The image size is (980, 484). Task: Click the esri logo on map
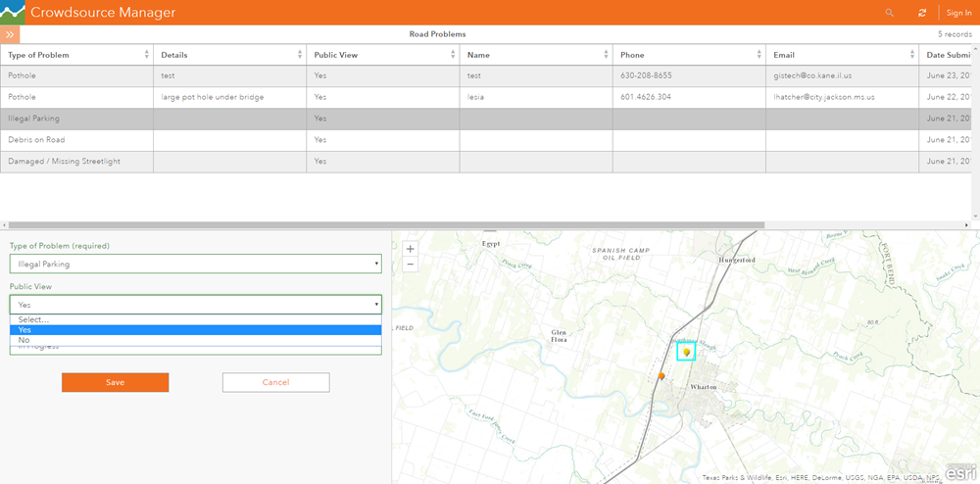point(962,473)
